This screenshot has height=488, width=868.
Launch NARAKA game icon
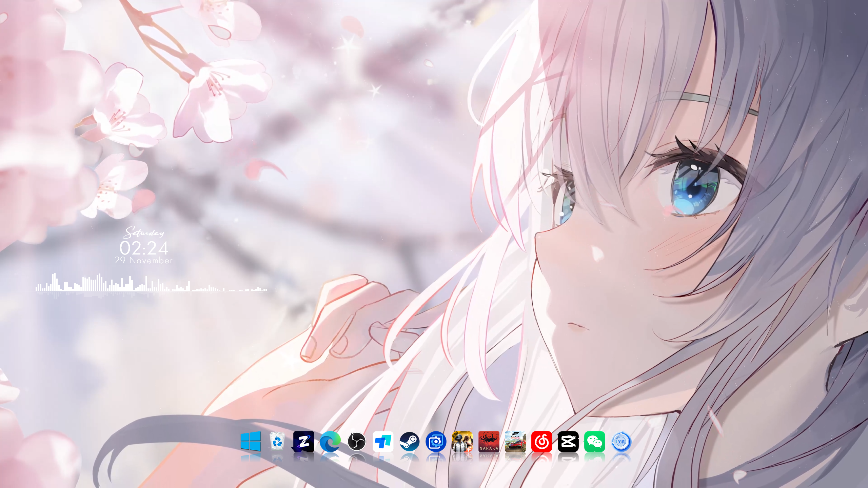coord(489,441)
